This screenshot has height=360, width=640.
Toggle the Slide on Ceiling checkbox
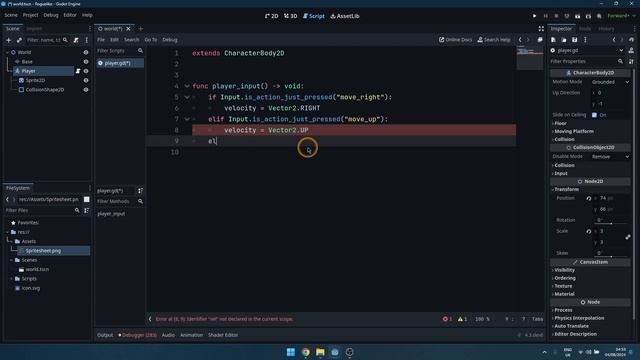point(595,115)
